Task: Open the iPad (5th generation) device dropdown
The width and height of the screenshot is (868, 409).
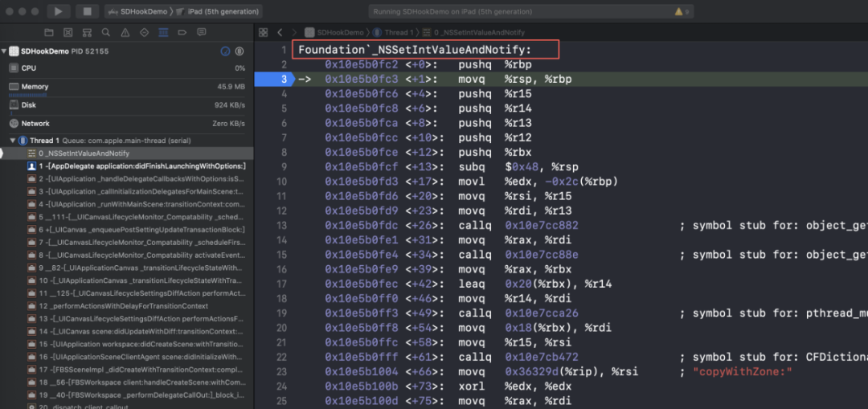Action: (x=222, y=12)
